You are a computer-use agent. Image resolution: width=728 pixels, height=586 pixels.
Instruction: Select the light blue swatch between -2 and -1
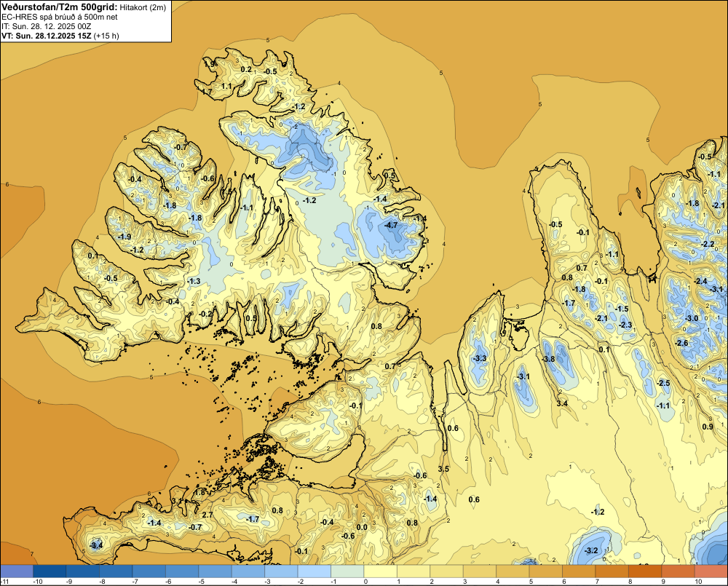tap(314, 571)
